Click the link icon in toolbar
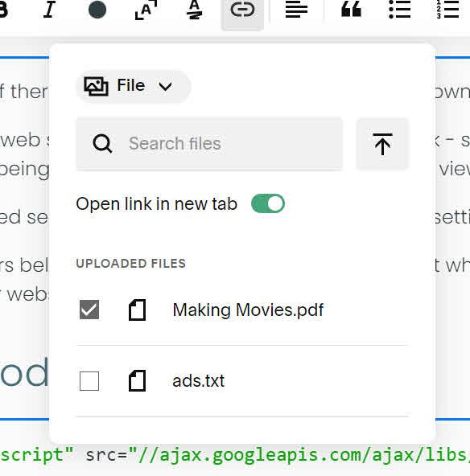The image size is (470, 476). tap(242, 10)
